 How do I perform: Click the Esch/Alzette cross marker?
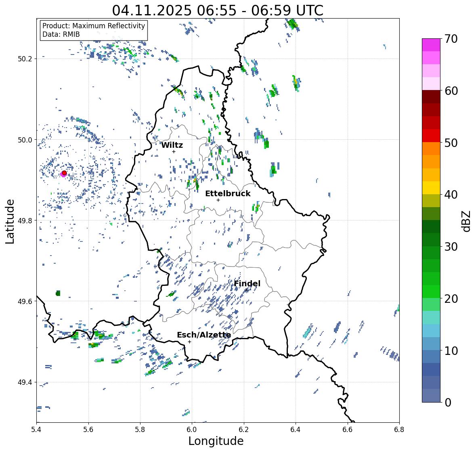click(189, 342)
